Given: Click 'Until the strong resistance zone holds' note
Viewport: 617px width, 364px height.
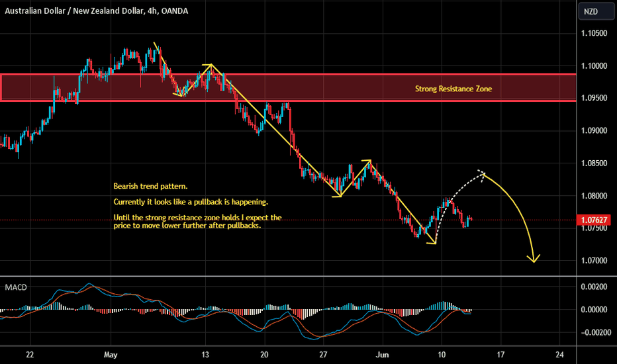Looking at the screenshot, I should pos(197,222).
